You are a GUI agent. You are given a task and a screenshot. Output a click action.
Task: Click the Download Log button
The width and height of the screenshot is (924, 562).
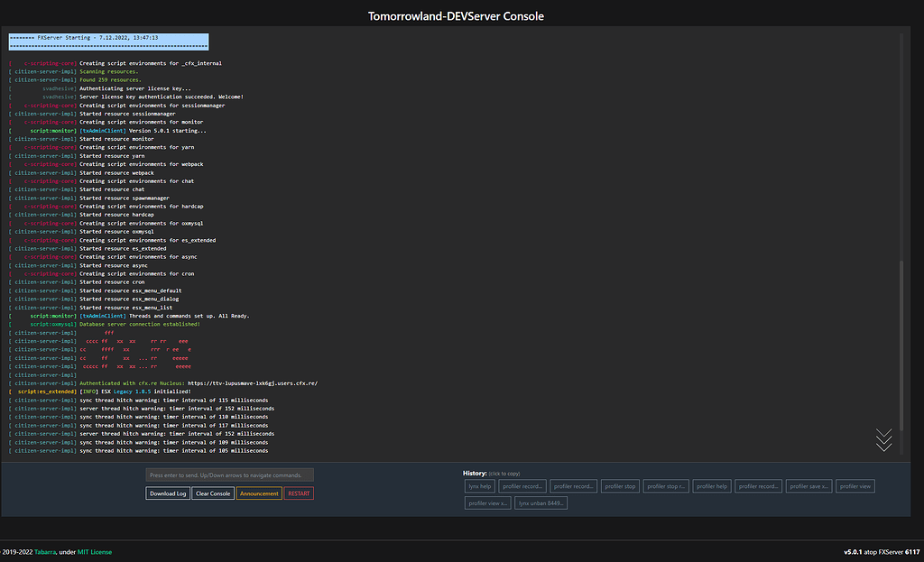pos(168,493)
